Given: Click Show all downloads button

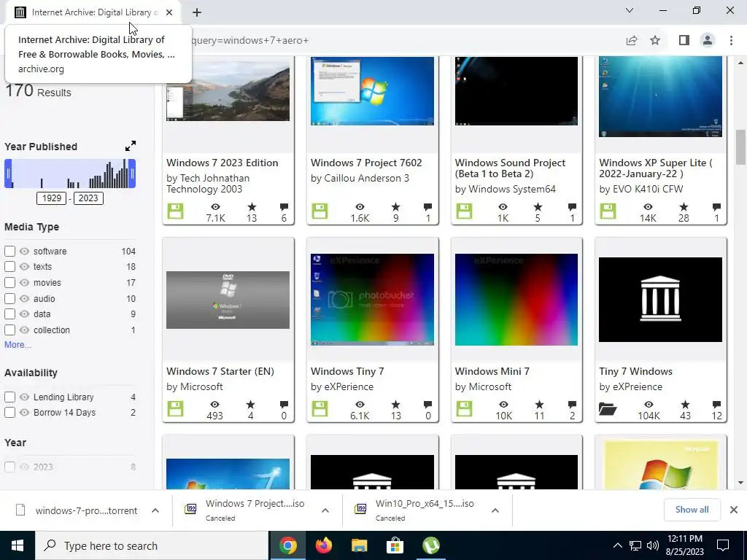Looking at the screenshot, I should 692,510.
